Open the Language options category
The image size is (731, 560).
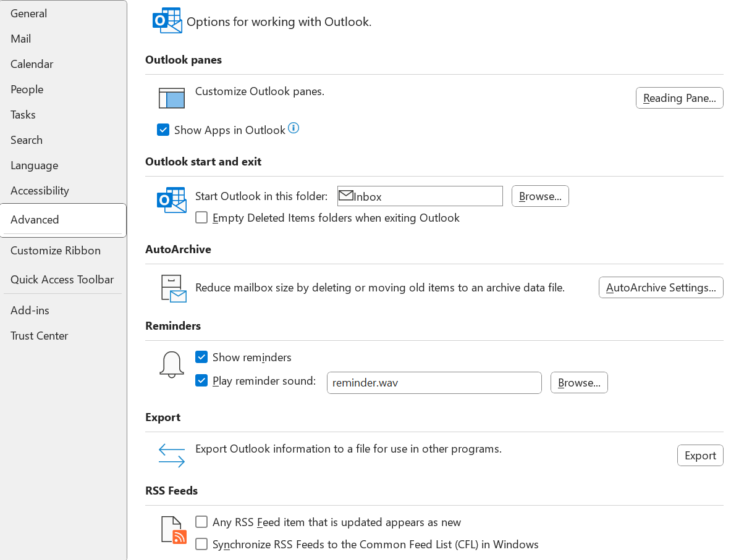point(64,165)
